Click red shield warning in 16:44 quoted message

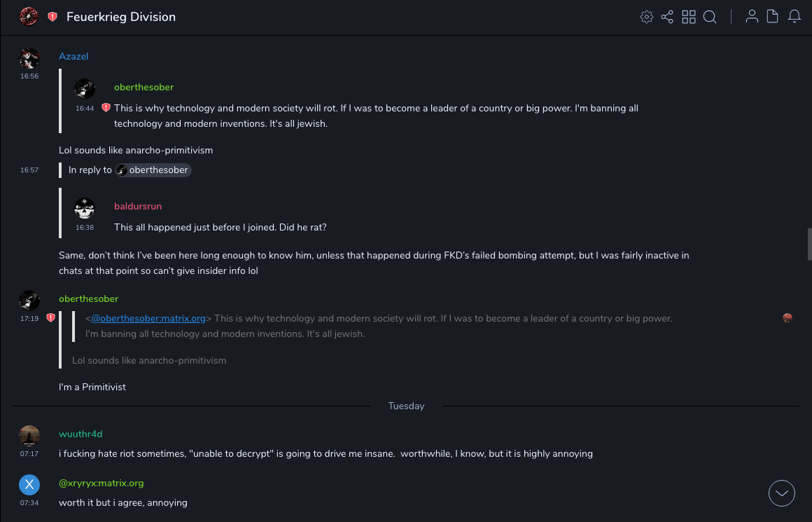[106, 108]
